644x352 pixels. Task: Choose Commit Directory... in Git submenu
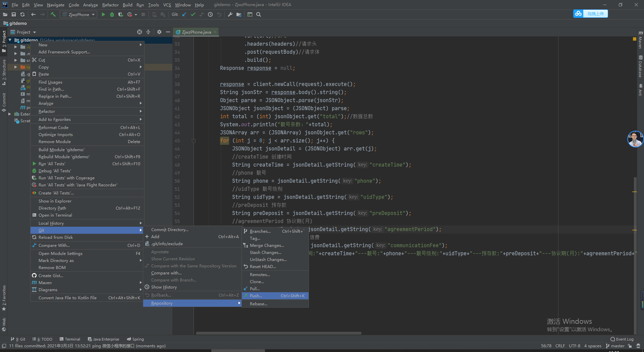[x=192, y=230]
